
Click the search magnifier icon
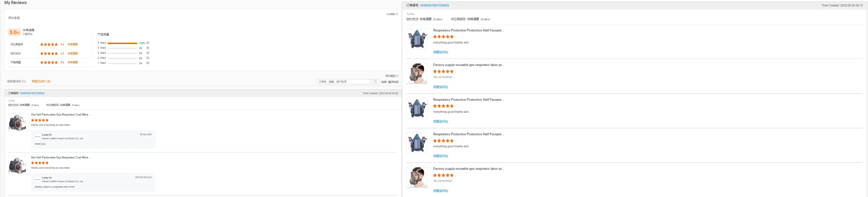pos(375,82)
